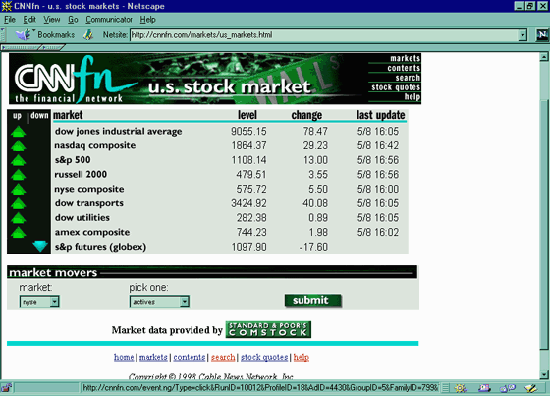Click the Netscape N logo
The image size is (550, 396).
click(542, 34)
